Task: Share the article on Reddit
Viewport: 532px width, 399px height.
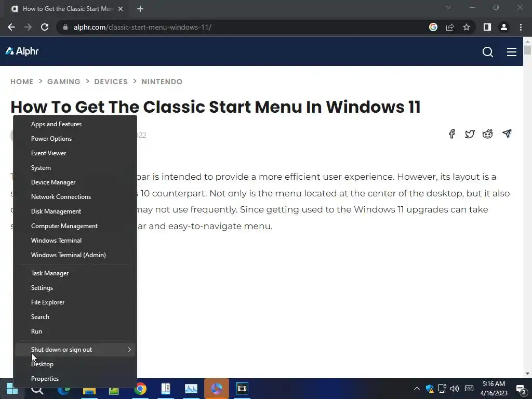Action: click(487, 134)
